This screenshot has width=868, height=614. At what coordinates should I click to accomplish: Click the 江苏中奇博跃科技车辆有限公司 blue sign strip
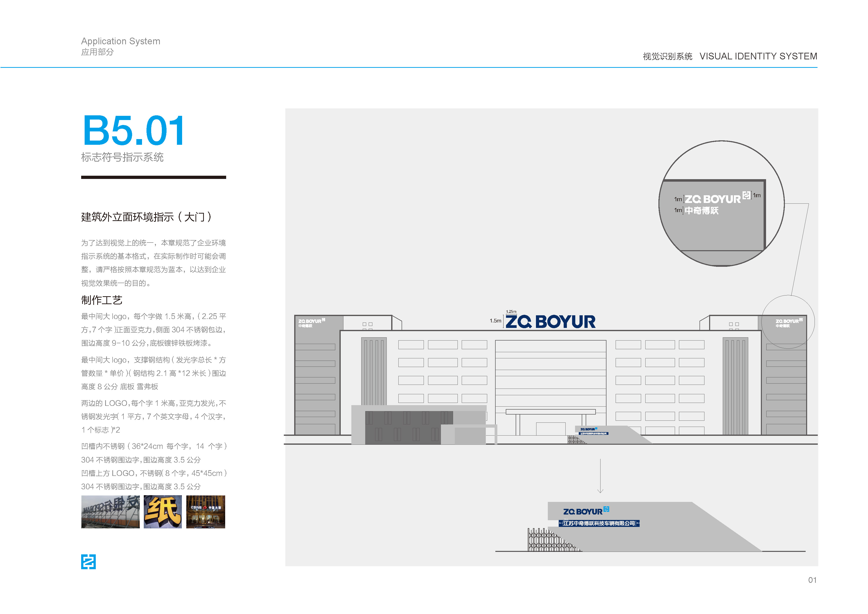(599, 523)
